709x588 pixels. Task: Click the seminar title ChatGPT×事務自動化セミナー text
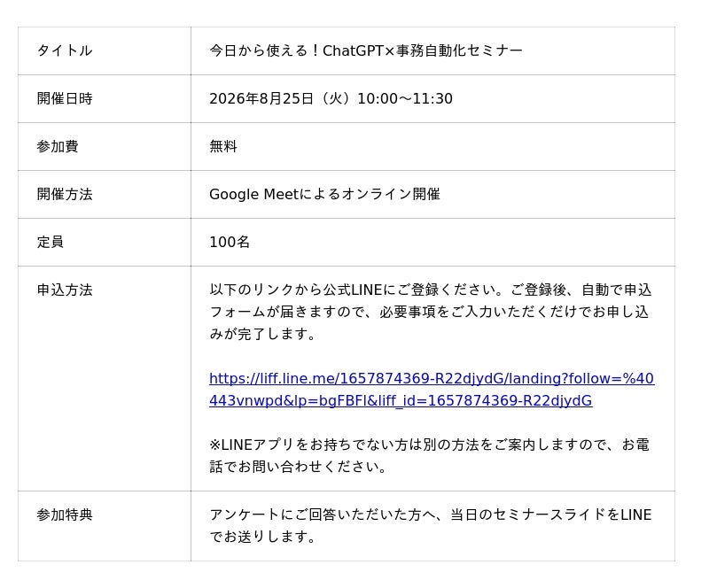click(423, 50)
